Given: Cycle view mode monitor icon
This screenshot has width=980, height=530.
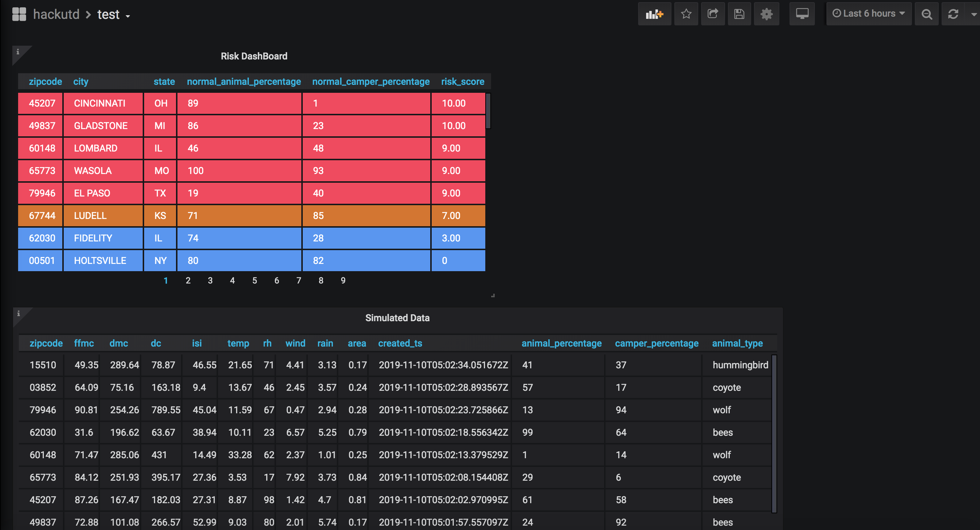Looking at the screenshot, I should coord(802,14).
